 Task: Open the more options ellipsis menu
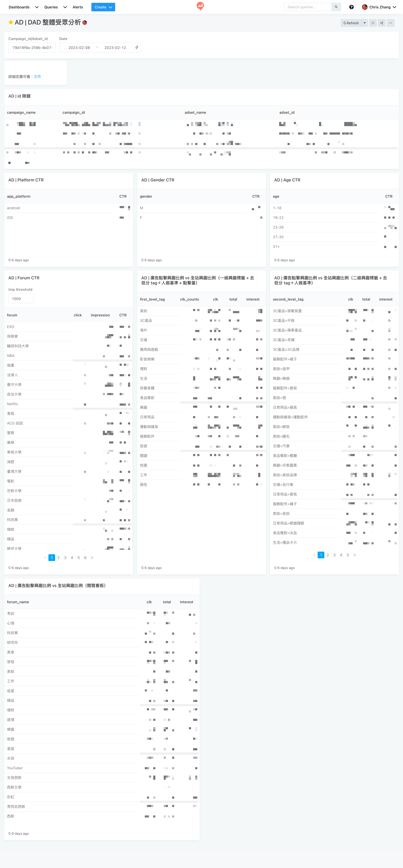(391, 23)
